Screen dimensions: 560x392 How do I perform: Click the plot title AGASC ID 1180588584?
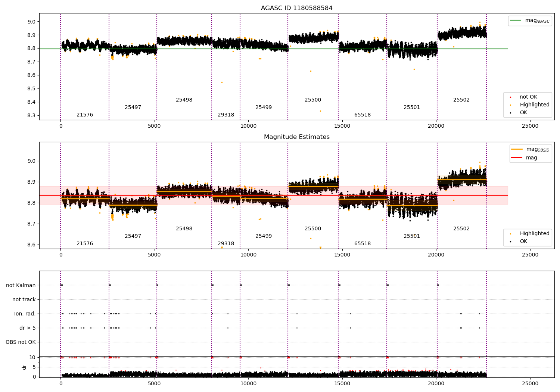click(296, 8)
